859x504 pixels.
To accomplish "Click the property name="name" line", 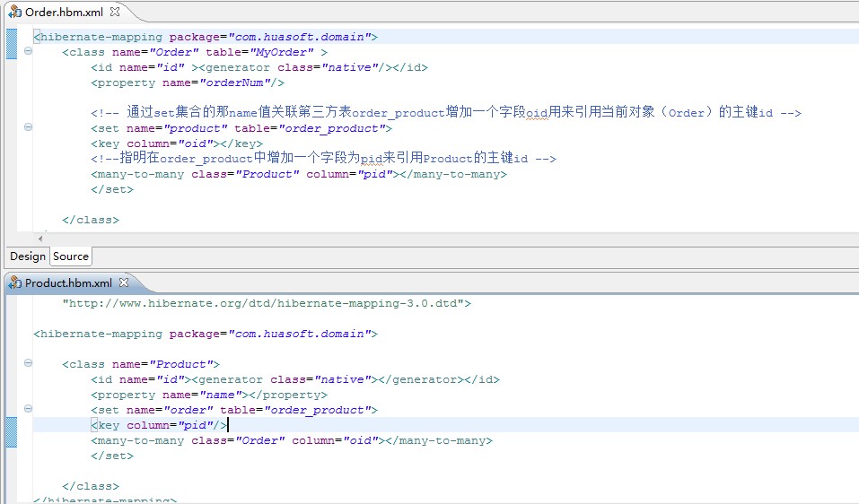I will [209, 395].
